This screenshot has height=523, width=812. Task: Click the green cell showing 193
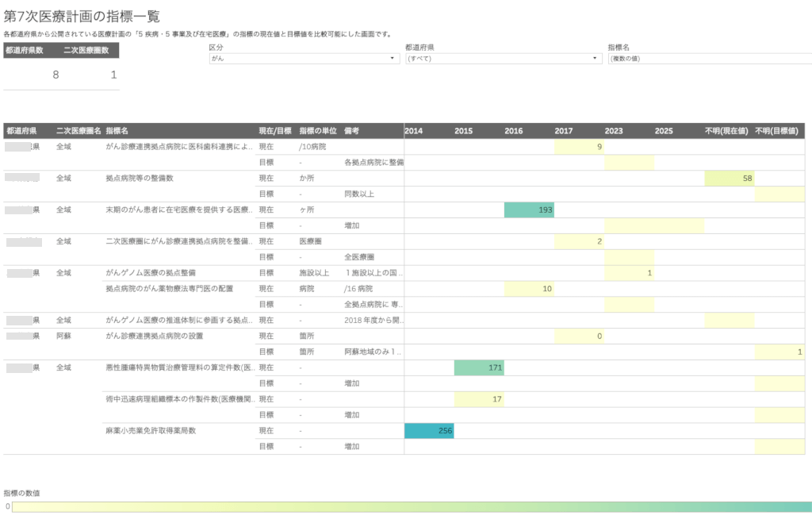(x=529, y=210)
